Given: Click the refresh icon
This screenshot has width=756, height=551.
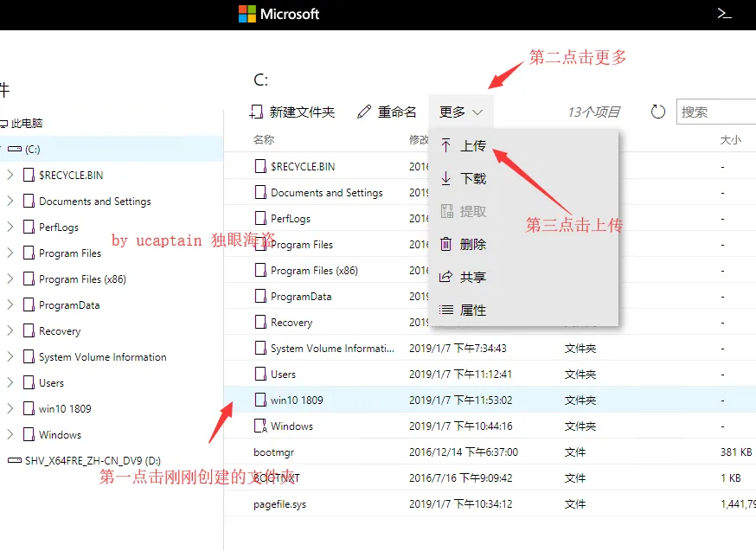Looking at the screenshot, I should (x=657, y=112).
